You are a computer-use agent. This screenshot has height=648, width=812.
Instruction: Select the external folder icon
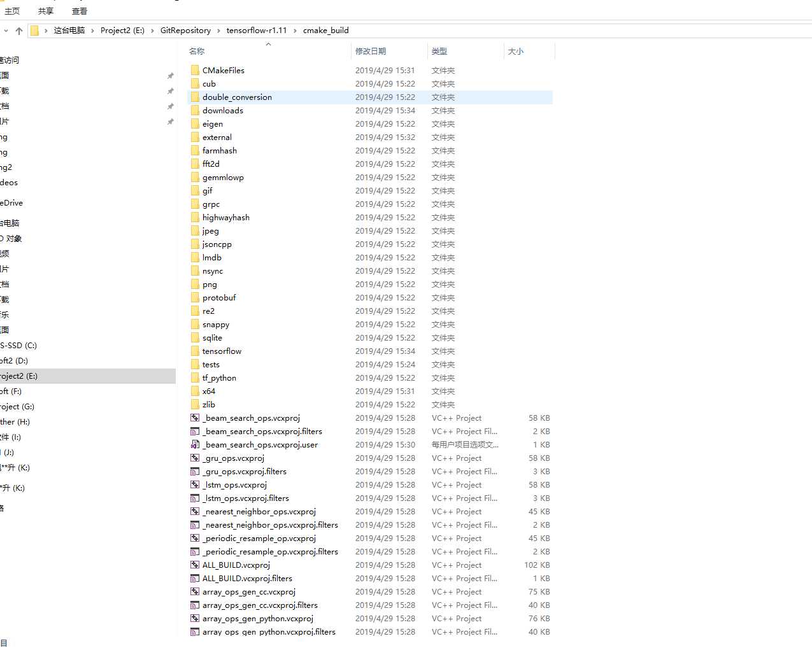(195, 137)
